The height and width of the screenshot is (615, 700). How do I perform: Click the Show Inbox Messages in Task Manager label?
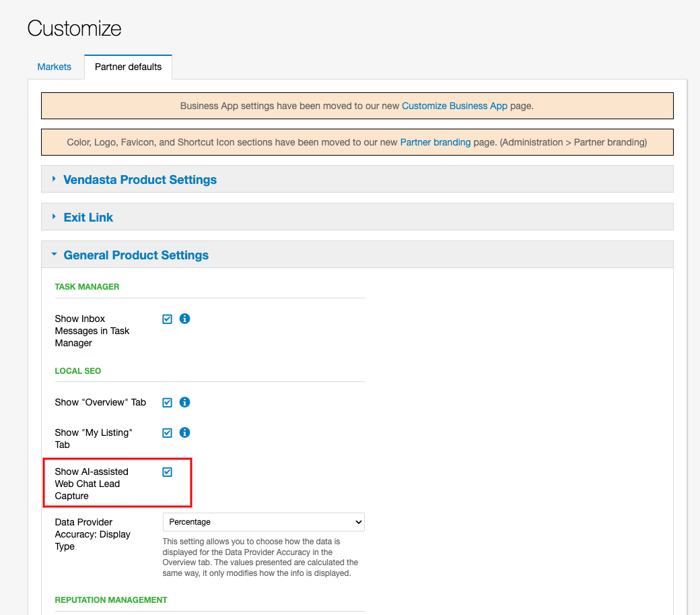92,331
